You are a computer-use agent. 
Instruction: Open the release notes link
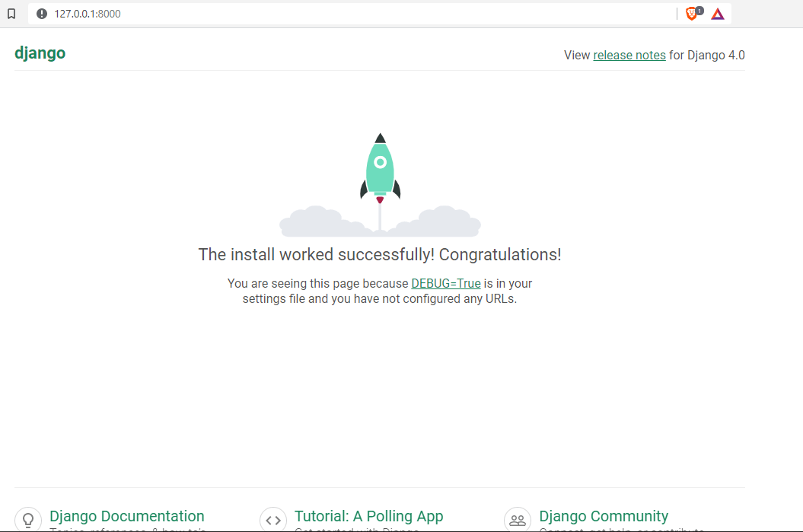click(629, 56)
